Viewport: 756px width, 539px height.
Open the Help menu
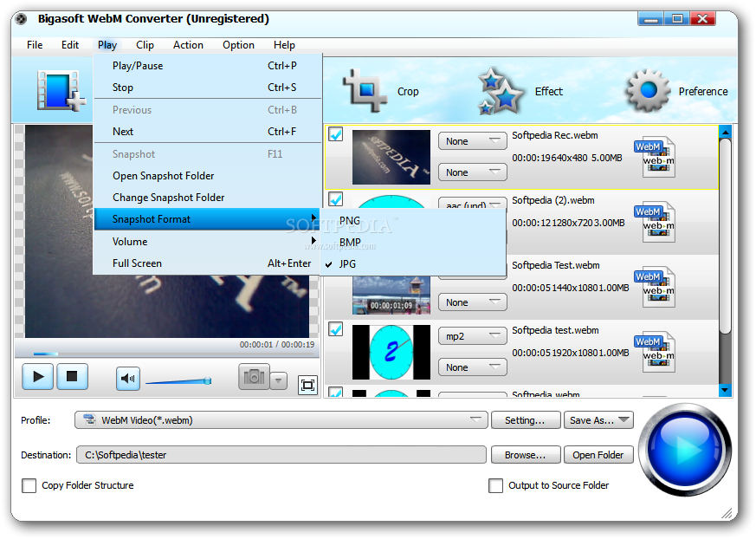pyautogui.click(x=284, y=45)
